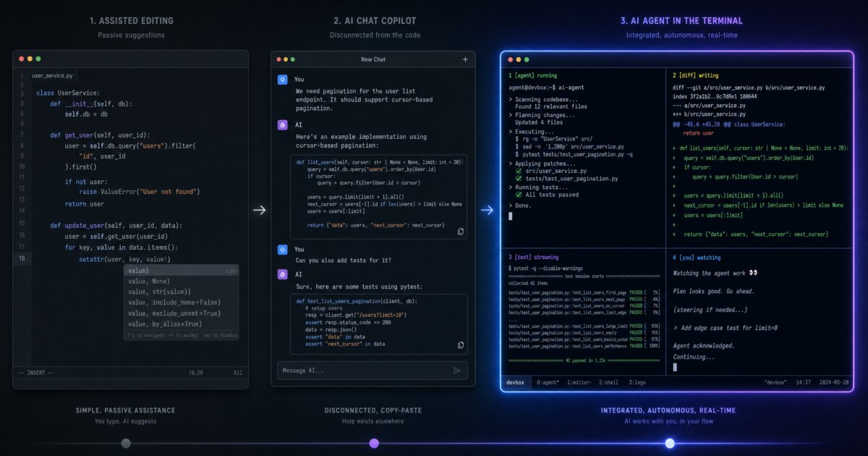Click test_list_users_first_page result row
Image resolution: width=868 pixels, height=456 pixels.
(x=584, y=292)
